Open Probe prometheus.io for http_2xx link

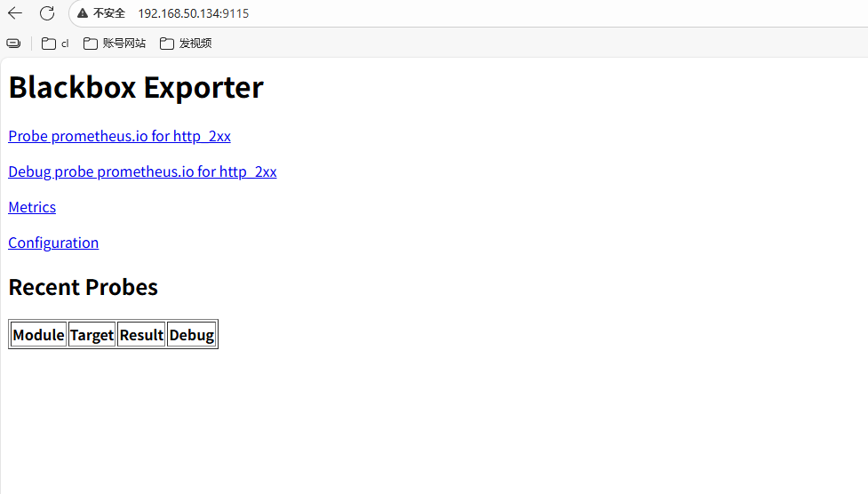tap(120, 136)
